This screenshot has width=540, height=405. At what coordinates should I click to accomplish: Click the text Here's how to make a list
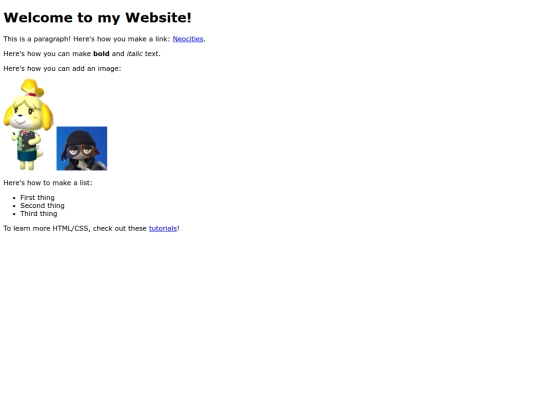[48, 183]
